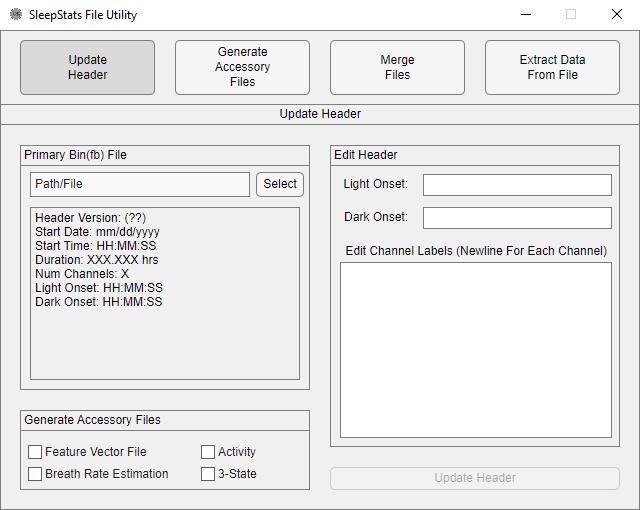Toggle the Activity checkbox
640x510 pixels.
click(208, 452)
